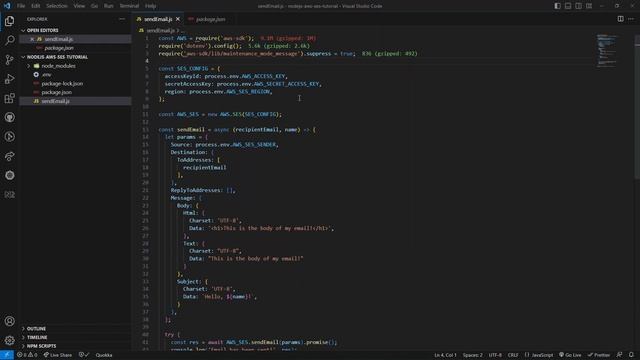Open the Go menu
Image resolution: width=640 pixels, height=360 pixels.
94,6
